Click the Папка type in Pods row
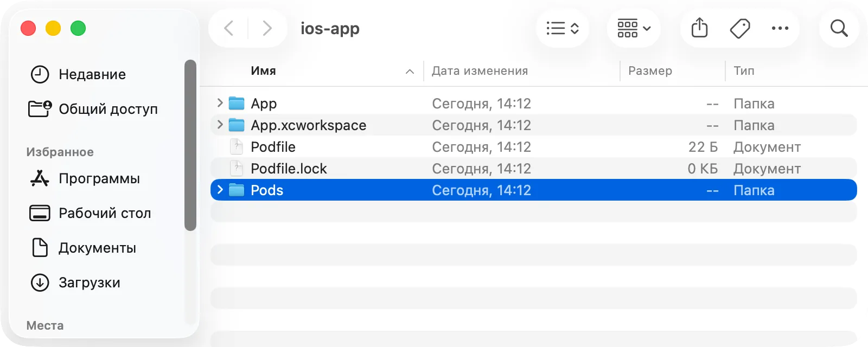The image size is (868, 347). 754,190
